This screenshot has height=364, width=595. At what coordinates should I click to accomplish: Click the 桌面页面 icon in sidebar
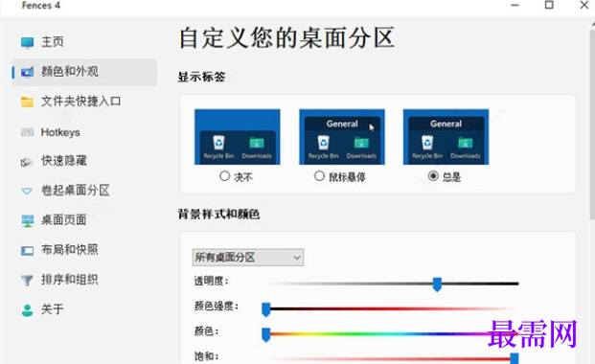[28, 220]
